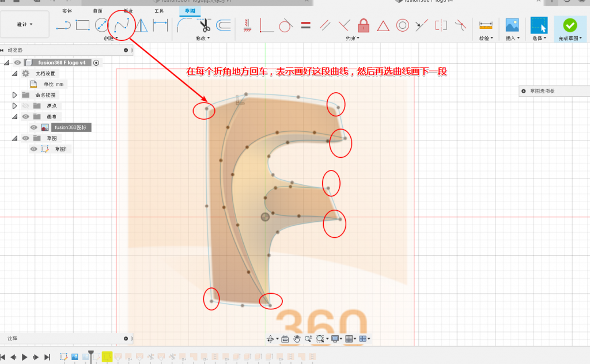Select the Mirror triangle tool
The width and height of the screenshot is (590, 364).
pos(142,25)
